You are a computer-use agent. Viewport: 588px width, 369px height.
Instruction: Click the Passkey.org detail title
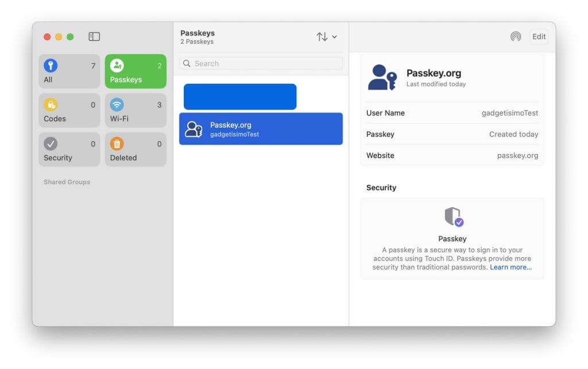434,73
